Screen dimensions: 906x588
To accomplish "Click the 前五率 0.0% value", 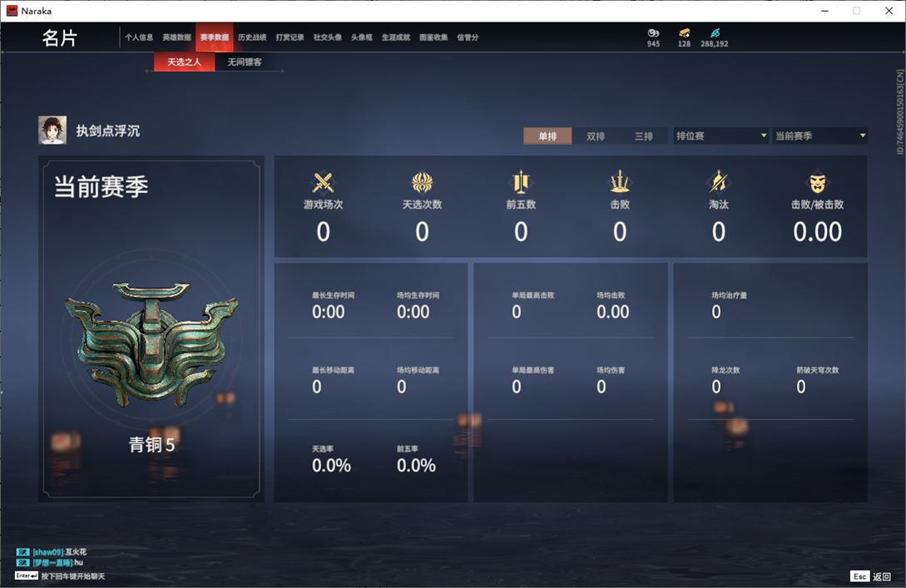I will 416,466.
